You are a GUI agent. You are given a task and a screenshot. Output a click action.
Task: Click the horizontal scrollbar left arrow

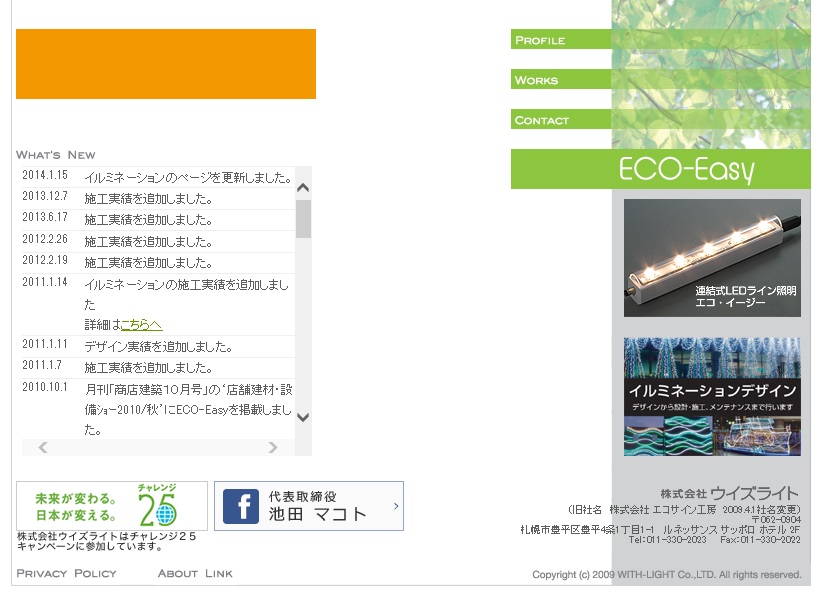click(x=43, y=447)
